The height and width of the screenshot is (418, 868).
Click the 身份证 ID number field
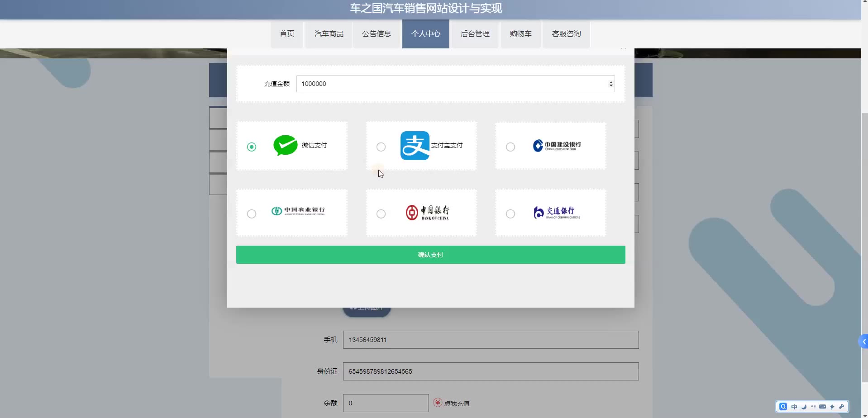coord(491,371)
